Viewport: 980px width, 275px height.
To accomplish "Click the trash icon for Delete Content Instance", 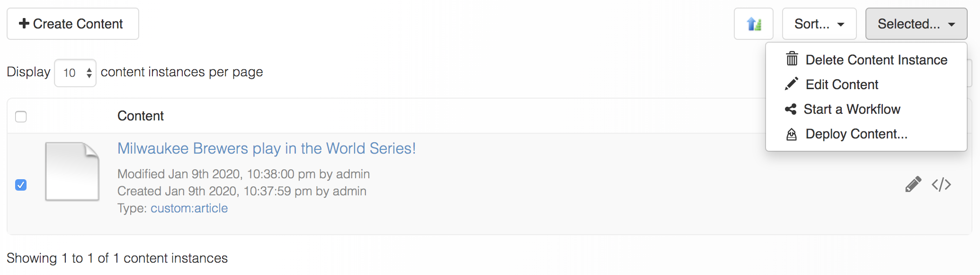I will [x=792, y=59].
